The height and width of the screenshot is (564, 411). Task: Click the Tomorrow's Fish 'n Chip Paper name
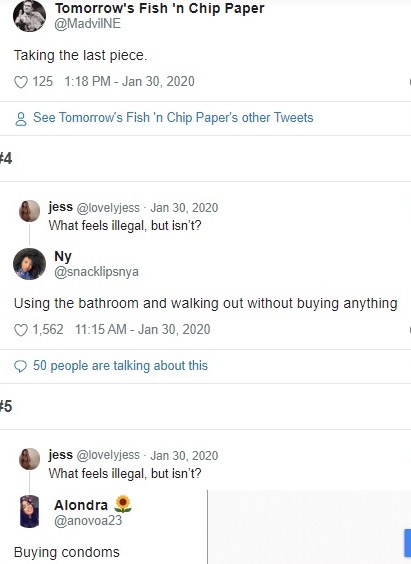(x=160, y=8)
